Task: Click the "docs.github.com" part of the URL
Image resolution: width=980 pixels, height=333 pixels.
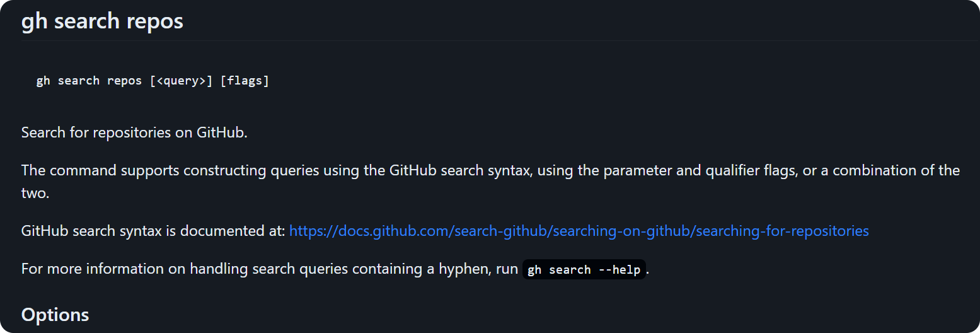Action: pyautogui.click(x=396, y=231)
